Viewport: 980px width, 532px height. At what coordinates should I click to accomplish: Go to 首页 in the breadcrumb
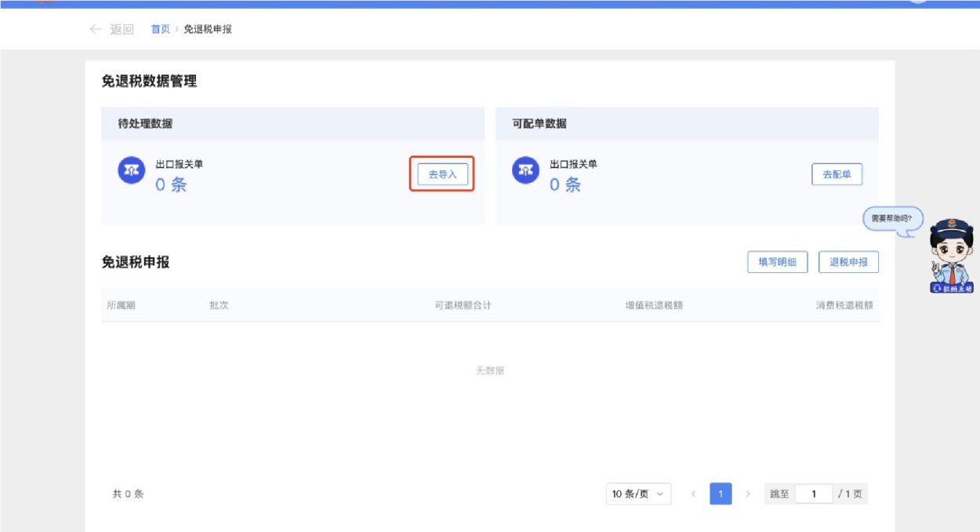point(160,29)
